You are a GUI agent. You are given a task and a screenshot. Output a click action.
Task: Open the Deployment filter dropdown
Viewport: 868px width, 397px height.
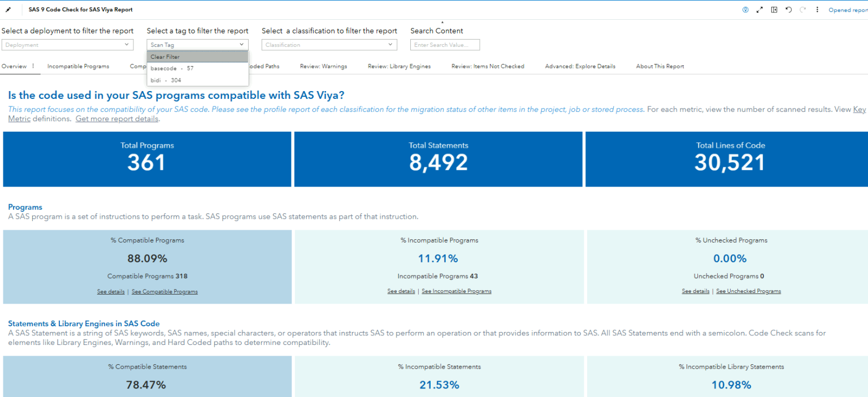(67, 44)
